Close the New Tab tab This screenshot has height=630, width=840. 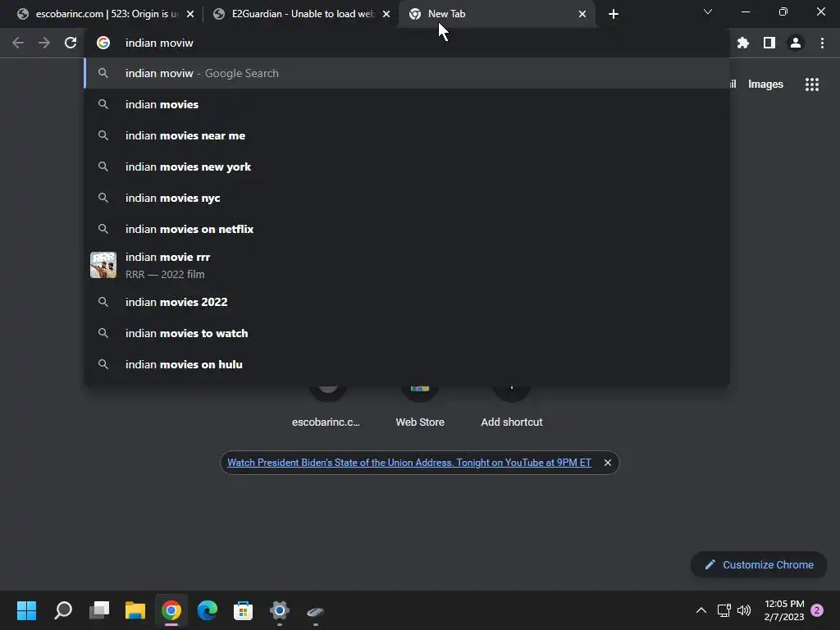click(582, 14)
